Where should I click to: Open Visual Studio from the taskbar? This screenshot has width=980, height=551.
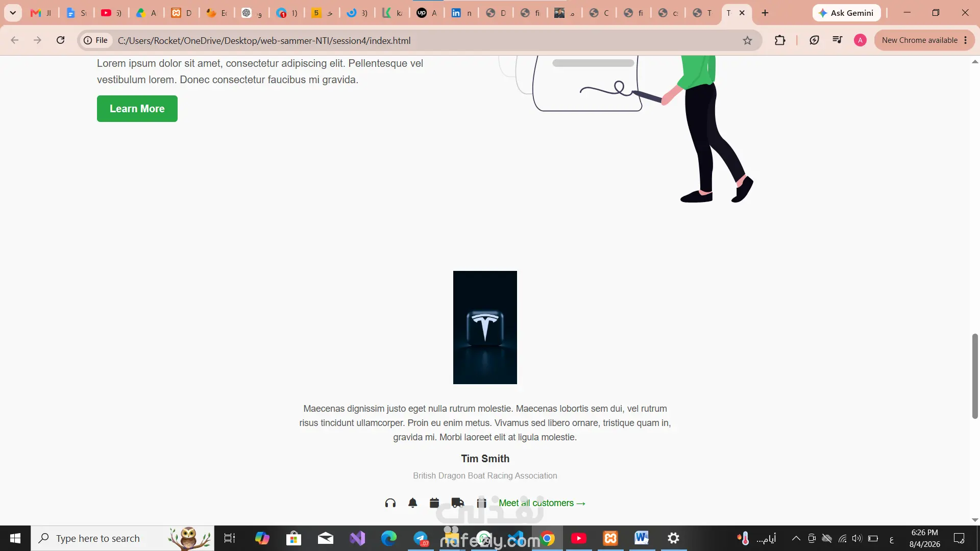(357, 538)
